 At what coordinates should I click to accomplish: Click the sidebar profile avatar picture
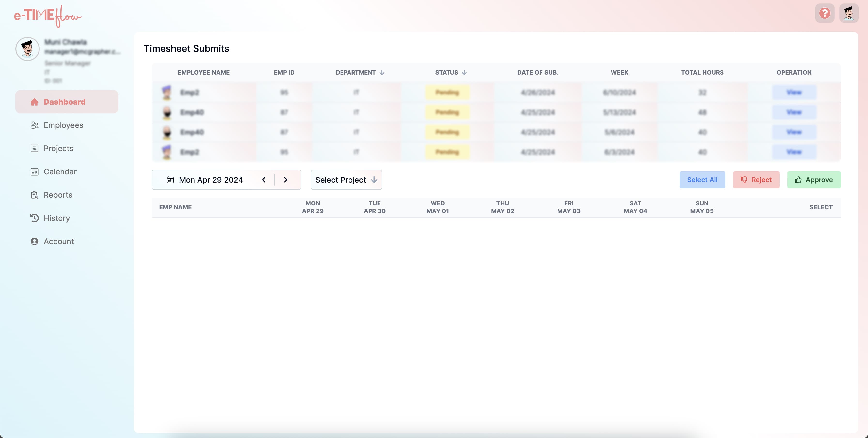[28, 49]
